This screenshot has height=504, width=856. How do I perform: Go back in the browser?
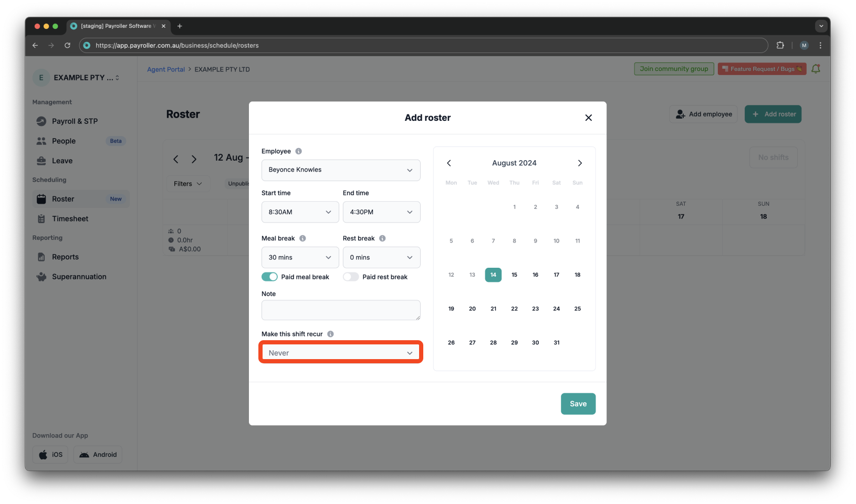point(35,46)
